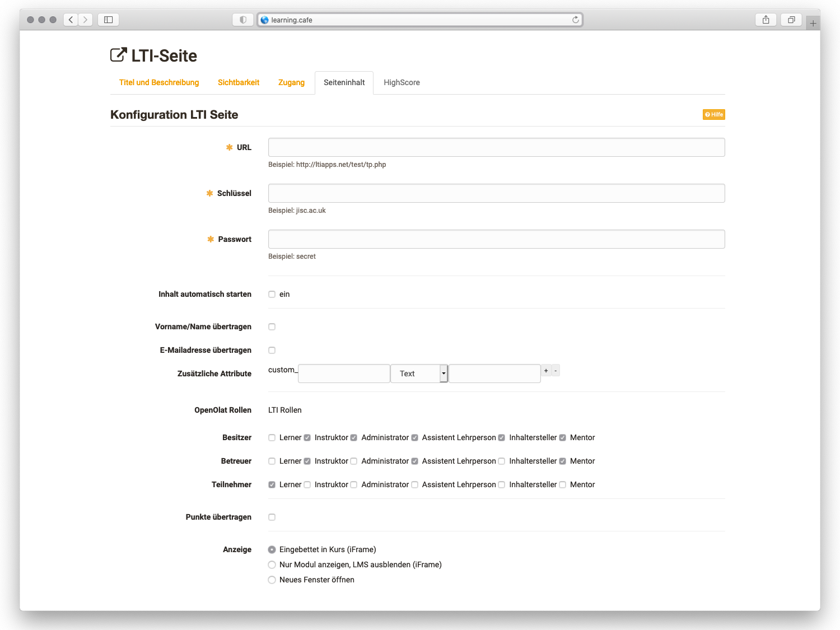Click example text 'Beispiel: jisc.ac.uk'

click(x=297, y=211)
